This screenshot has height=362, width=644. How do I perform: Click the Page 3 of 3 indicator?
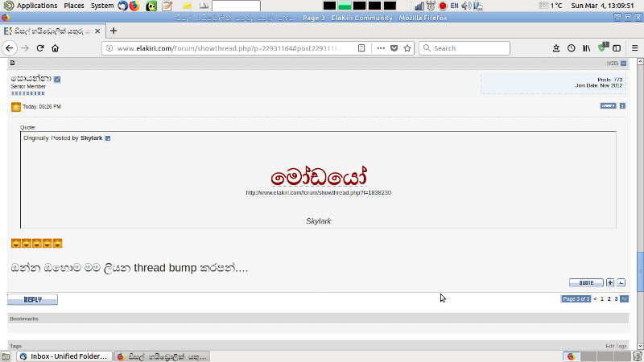pos(576,298)
